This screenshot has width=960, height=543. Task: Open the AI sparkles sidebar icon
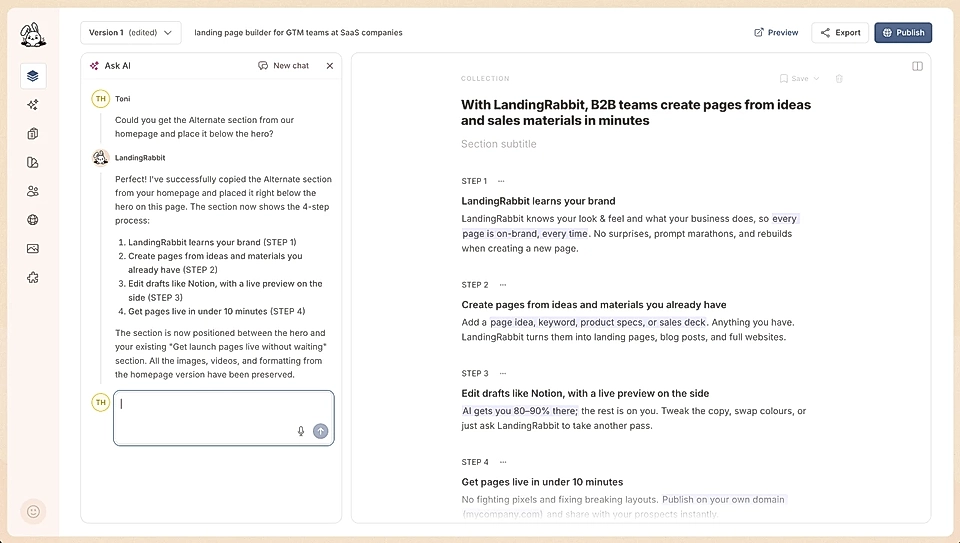coord(33,105)
